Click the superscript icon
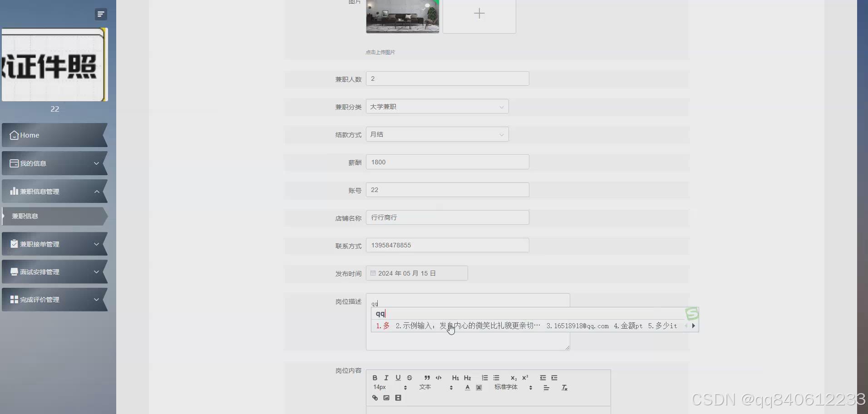 click(x=525, y=378)
